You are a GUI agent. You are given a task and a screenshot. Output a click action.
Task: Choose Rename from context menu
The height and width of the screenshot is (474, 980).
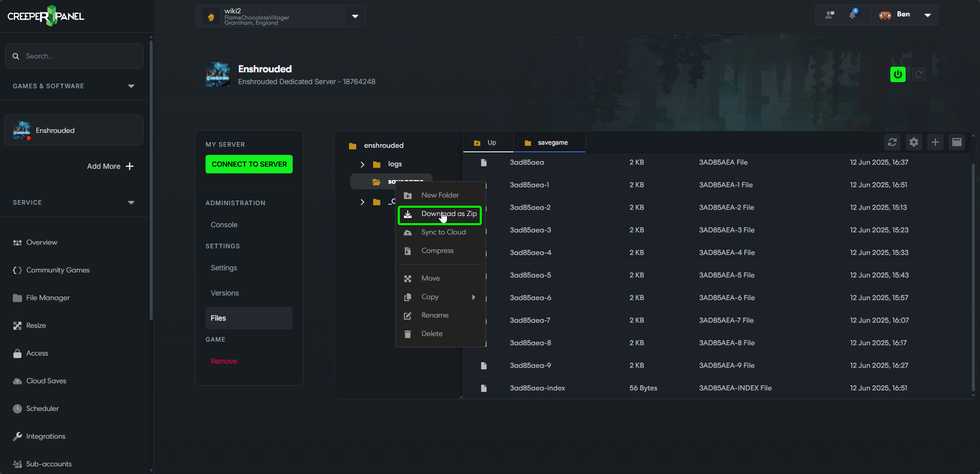tap(440, 315)
